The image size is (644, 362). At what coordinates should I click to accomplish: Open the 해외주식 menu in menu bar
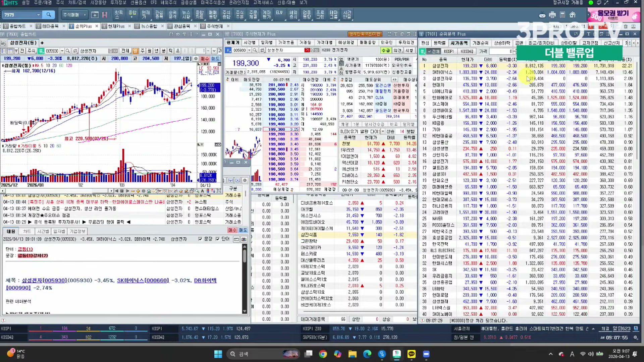pyautogui.click(x=168, y=2)
